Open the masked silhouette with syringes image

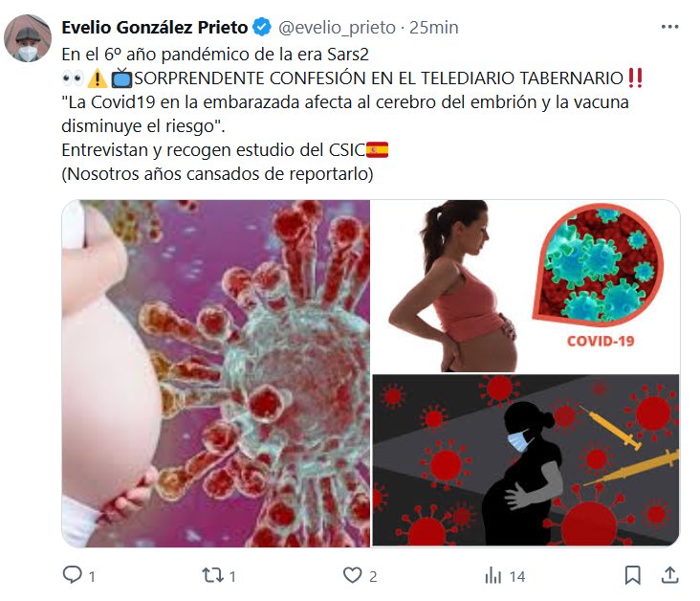tap(526, 460)
